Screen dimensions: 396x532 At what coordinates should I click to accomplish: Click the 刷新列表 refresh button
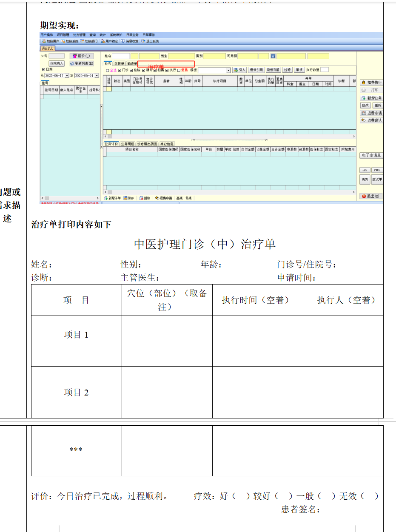tap(81, 63)
